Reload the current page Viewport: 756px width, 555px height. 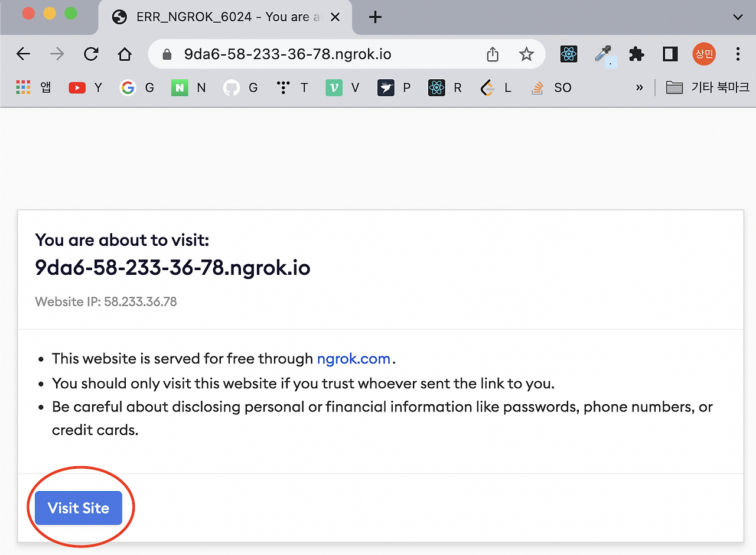point(91,54)
